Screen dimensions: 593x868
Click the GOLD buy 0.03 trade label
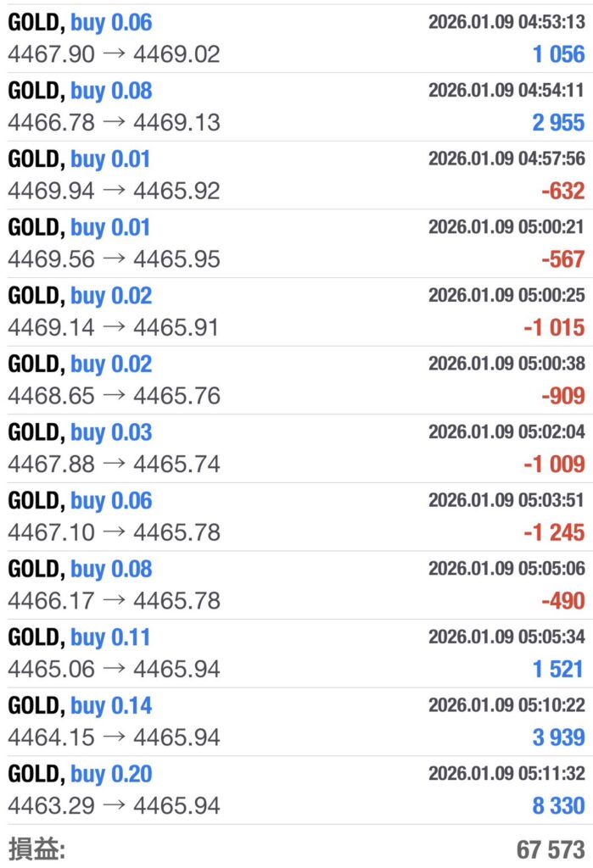81,432
